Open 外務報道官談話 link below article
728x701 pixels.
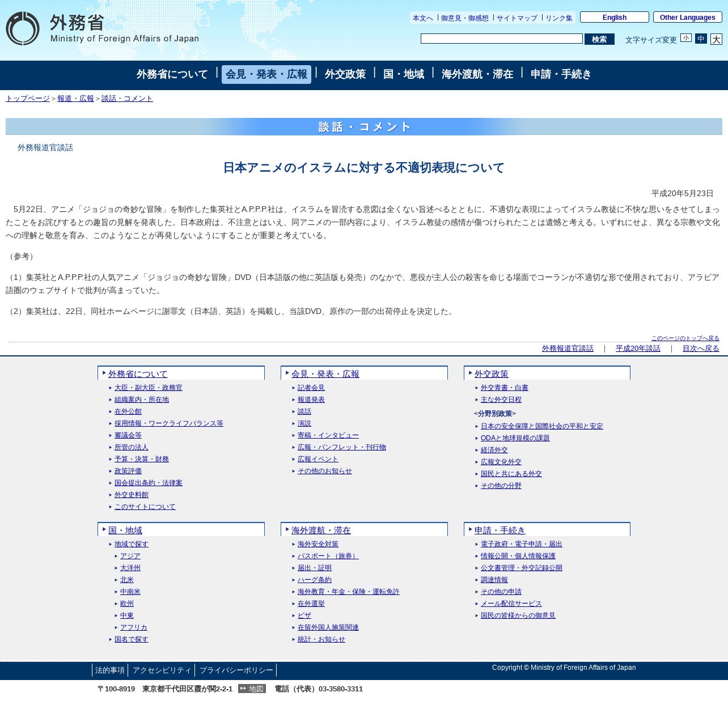coord(568,349)
